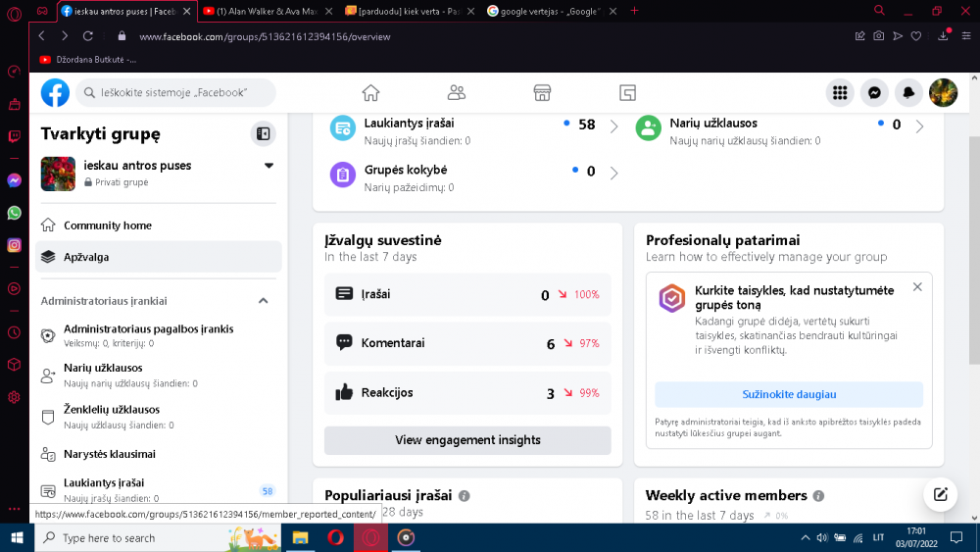Image resolution: width=980 pixels, height=552 pixels.
Task: Open File Explorer from taskbar
Action: pyautogui.click(x=301, y=537)
